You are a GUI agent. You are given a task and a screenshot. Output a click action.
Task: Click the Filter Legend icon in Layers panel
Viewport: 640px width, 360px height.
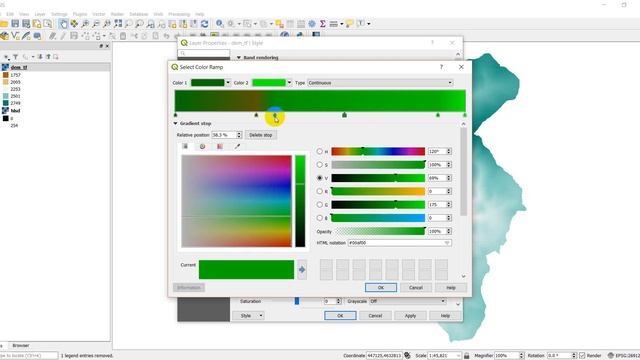(16, 57)
